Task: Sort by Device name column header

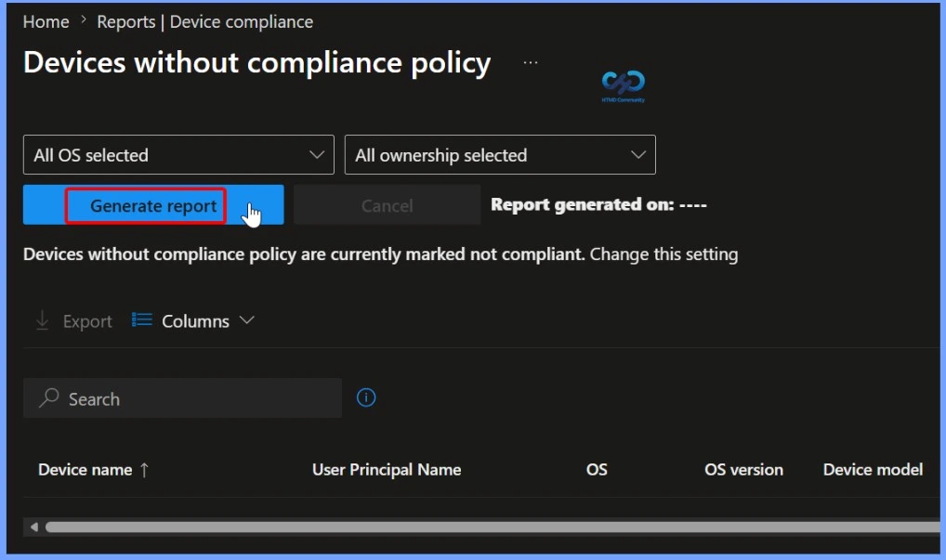Action: tap(85, 470)
